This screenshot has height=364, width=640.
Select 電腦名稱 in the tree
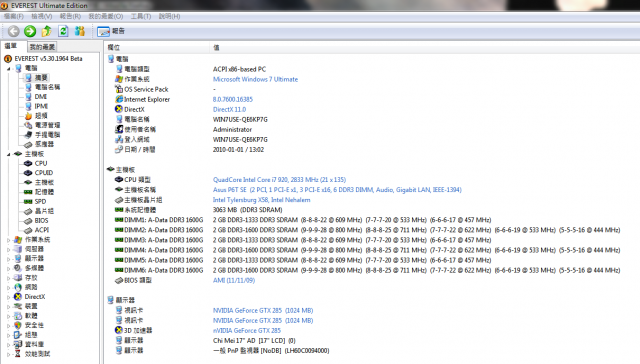pyautogui.click(x=47, y=87)
